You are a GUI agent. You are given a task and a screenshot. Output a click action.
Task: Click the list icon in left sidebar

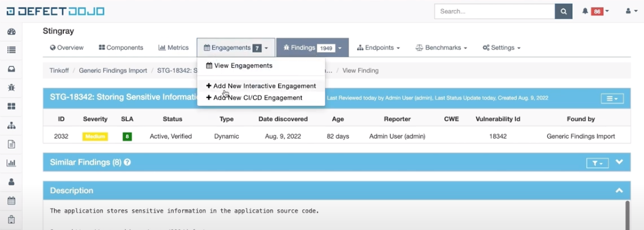(x=12, y=50)
